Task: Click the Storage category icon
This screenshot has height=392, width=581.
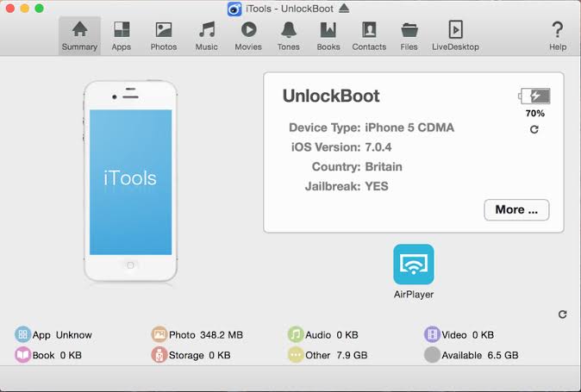Action: tap(159, 355)
